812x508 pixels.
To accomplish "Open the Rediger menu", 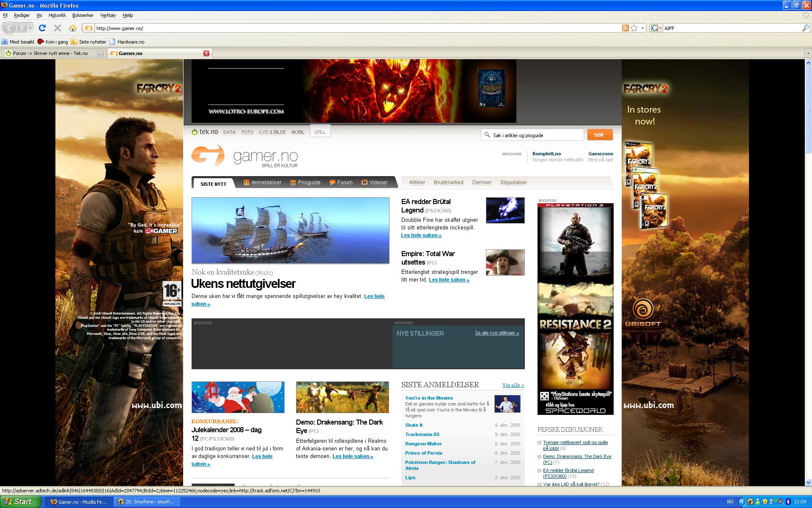I will click(22, 15).
